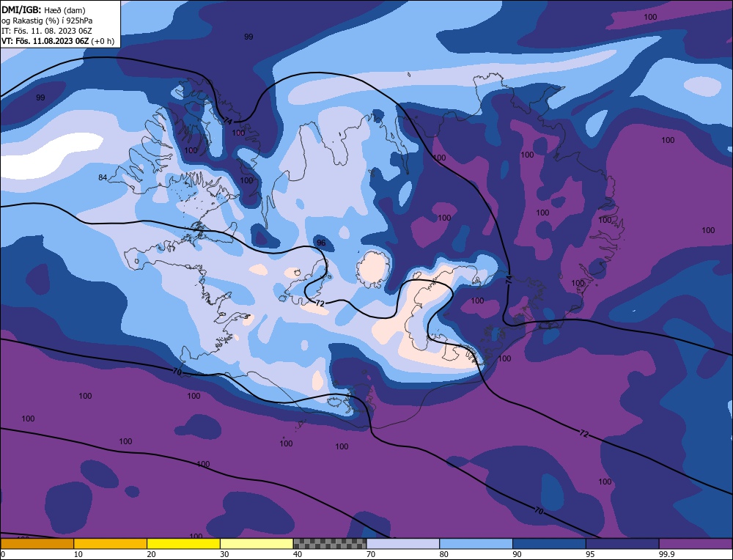
Task: Select the orange 10–20 legend color
Action: [x=111, y=544]
